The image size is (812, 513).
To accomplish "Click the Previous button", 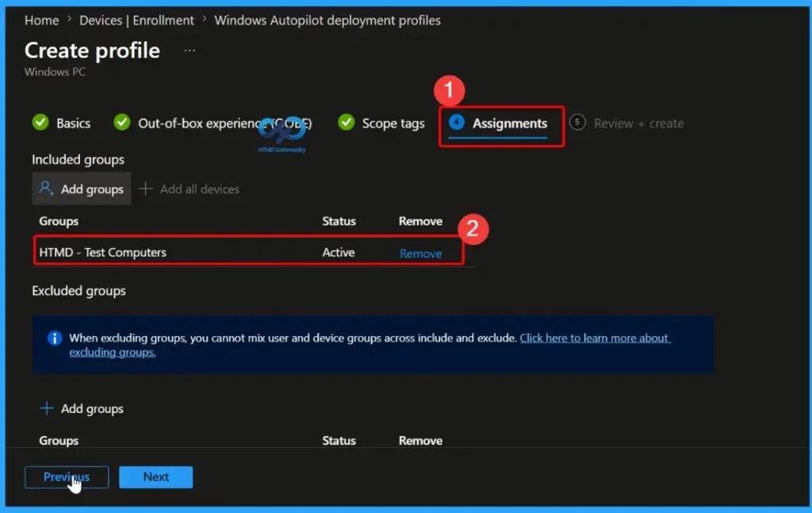I will pos(67,477).
